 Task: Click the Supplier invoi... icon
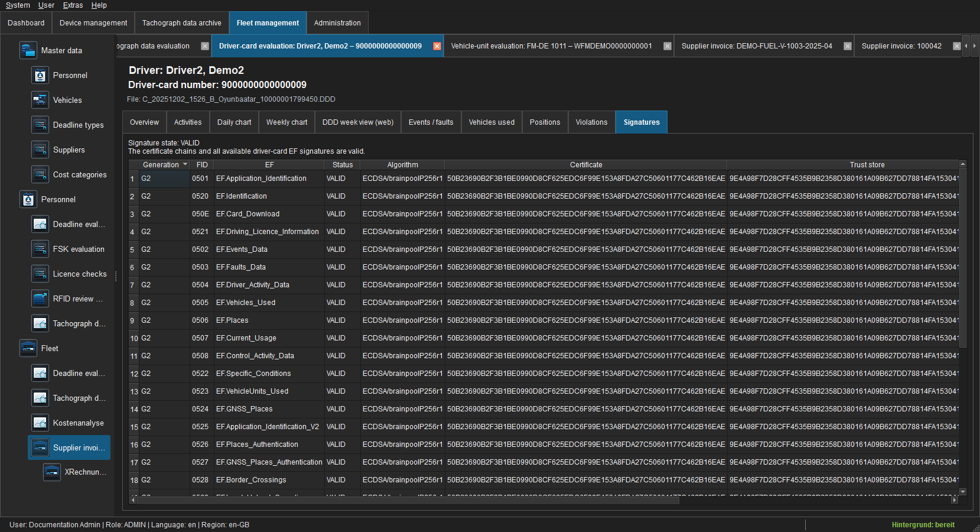(x=40, y=447)
